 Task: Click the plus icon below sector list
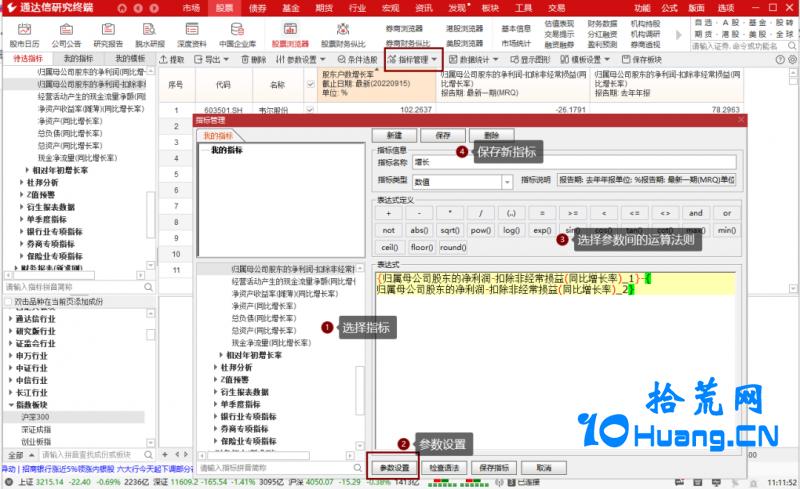(165, 454)
